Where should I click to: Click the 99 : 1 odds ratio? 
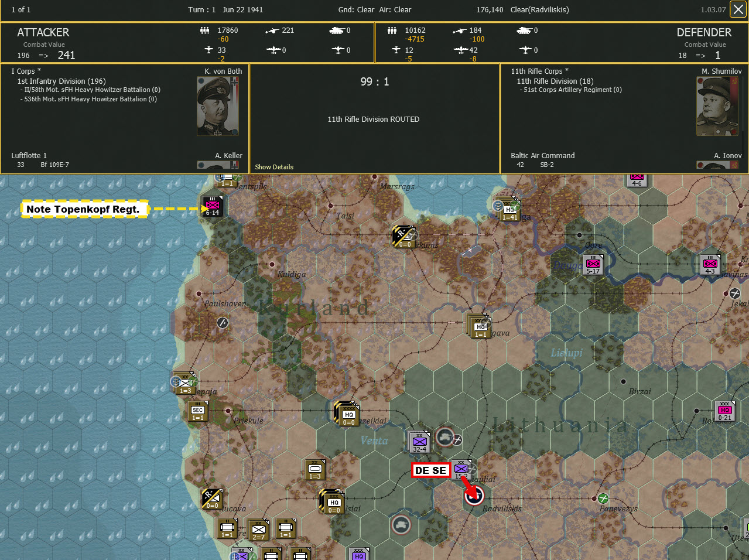(x=375, y=82)
